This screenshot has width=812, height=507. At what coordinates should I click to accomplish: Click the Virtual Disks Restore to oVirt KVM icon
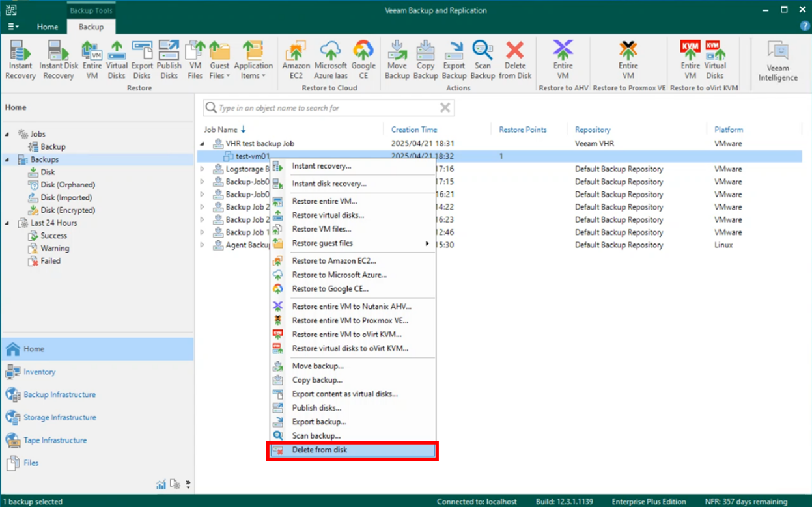715,60
